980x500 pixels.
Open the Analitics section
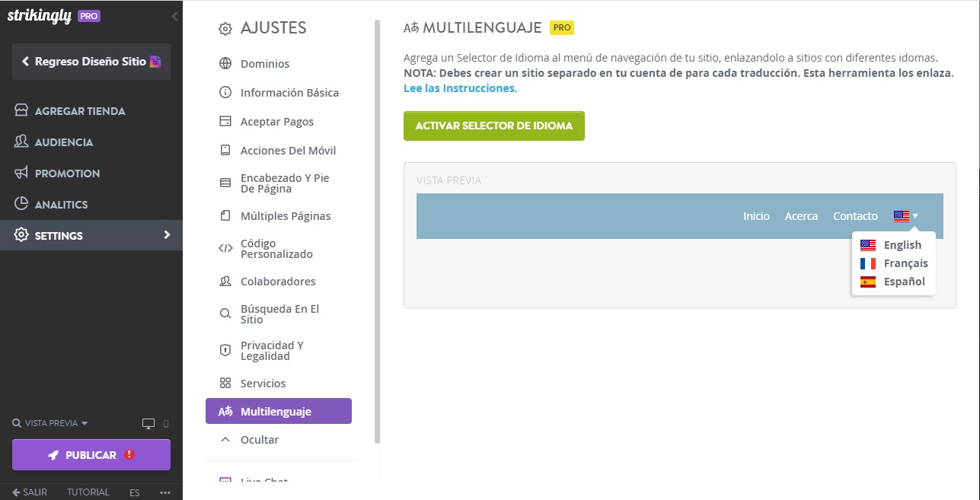point(61,205)
